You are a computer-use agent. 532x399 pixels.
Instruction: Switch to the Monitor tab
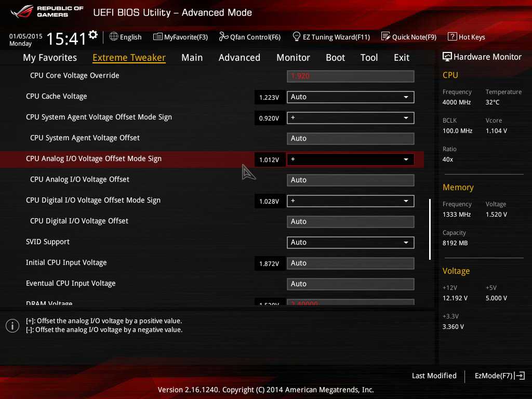[x=293, y=58]
